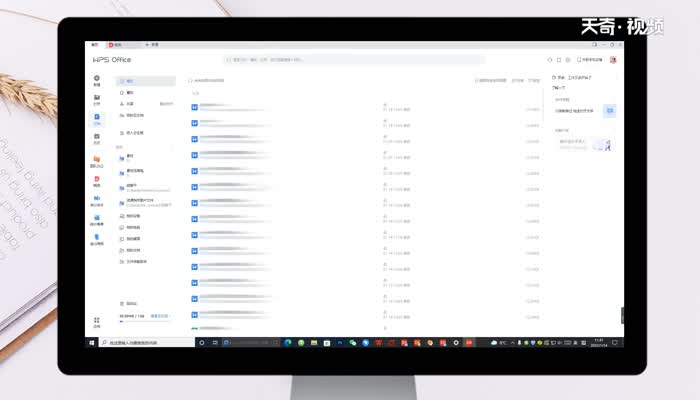Click the New document plus icon in sidebar
This screenshot has height=400, width=700.
pyautogui.click(x=97, y=79)
